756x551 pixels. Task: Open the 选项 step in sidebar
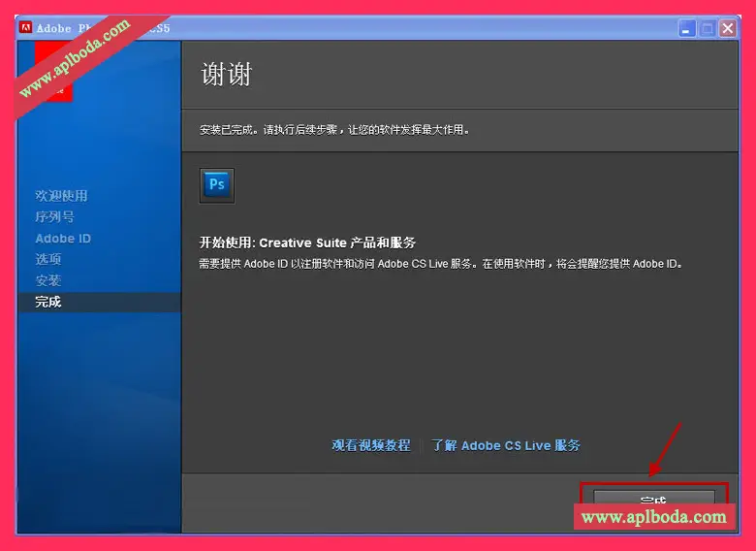(48, 259)
